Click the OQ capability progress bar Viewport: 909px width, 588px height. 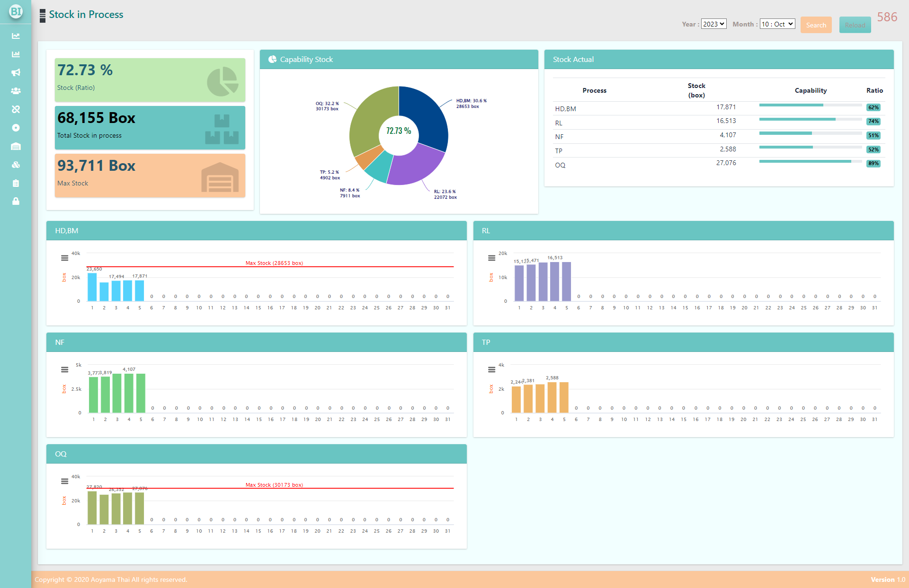point(810,162)
